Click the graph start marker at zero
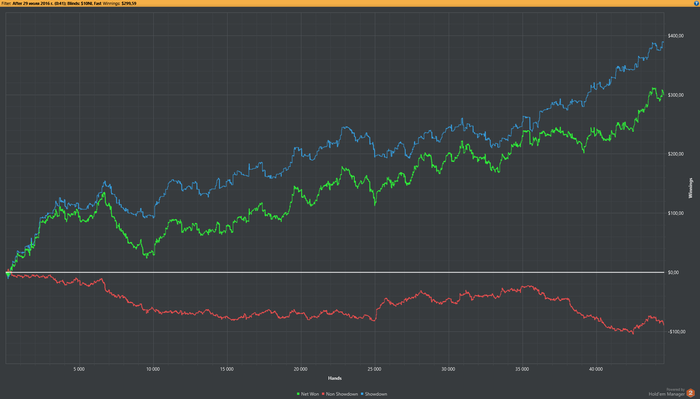Image resolution: width=700 pixels, height=399 pixels. click(8, 273)
